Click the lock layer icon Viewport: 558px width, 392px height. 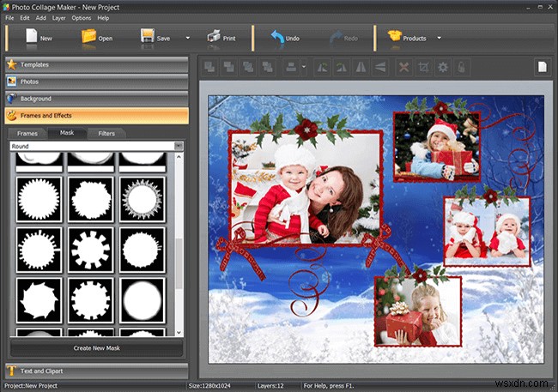tap(462, 68)
